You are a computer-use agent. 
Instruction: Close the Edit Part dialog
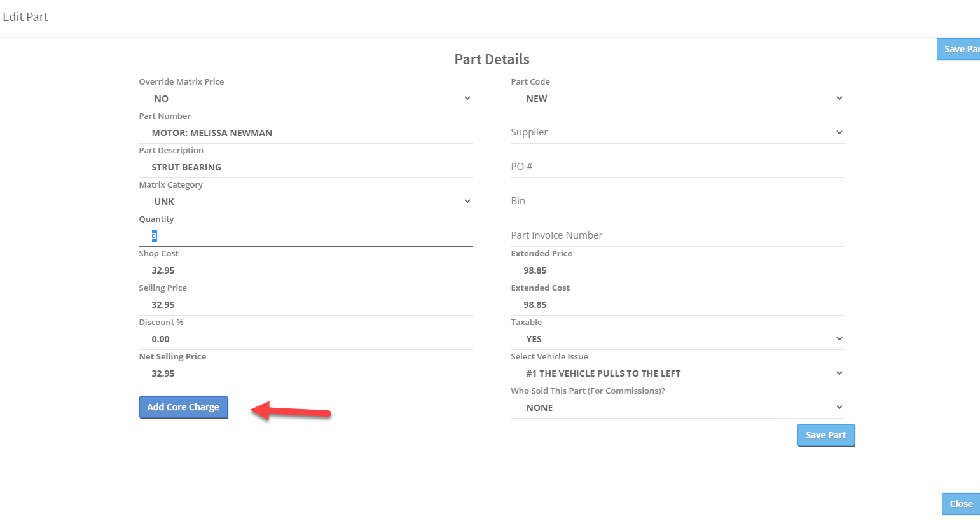tap(960, 504)
